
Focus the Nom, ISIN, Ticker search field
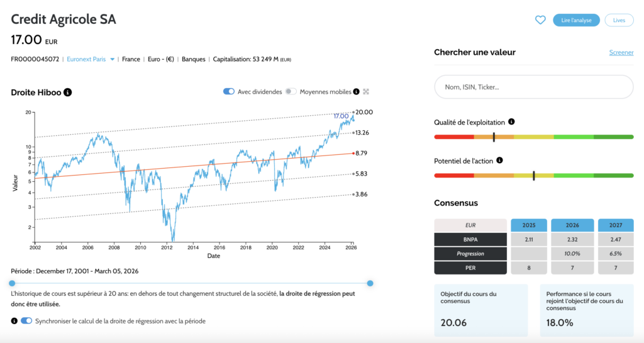coord(533,87)
